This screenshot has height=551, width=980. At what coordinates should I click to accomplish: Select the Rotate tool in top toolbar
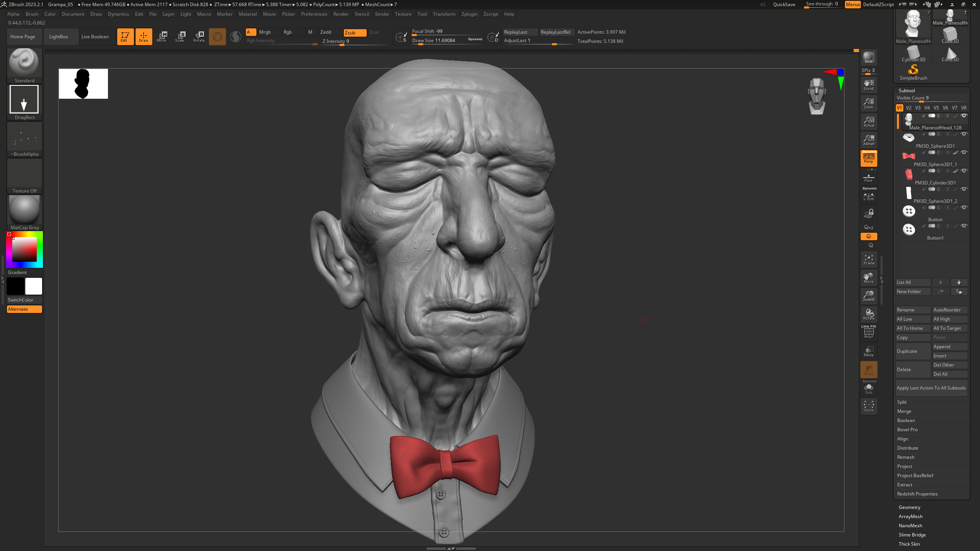coord(199,36)
